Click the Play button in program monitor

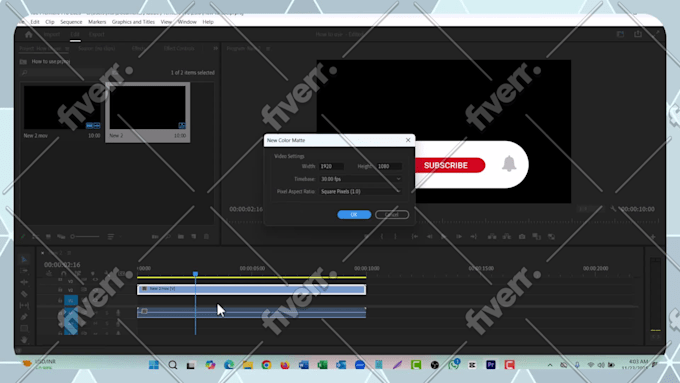tap(444, 236)
